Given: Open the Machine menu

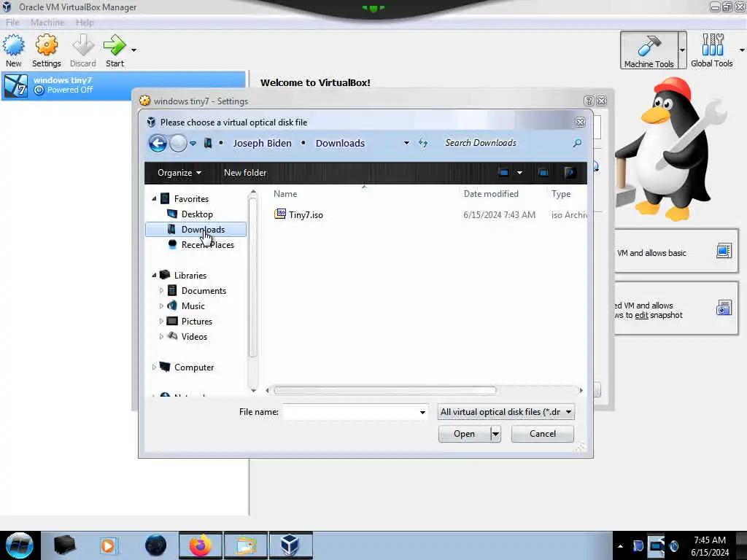Looking at the screenshot, I should (x=47, y=23).
